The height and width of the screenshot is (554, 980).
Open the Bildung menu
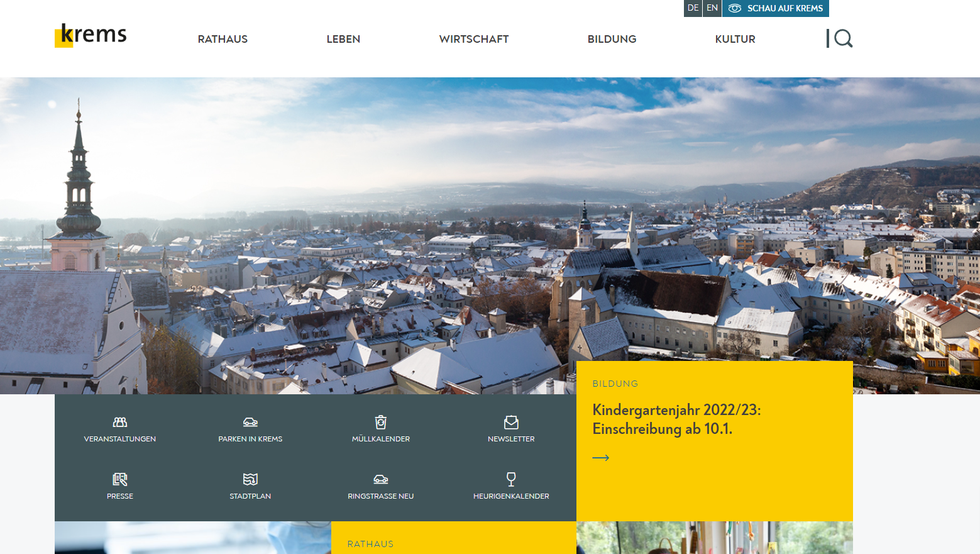(612, 39)
